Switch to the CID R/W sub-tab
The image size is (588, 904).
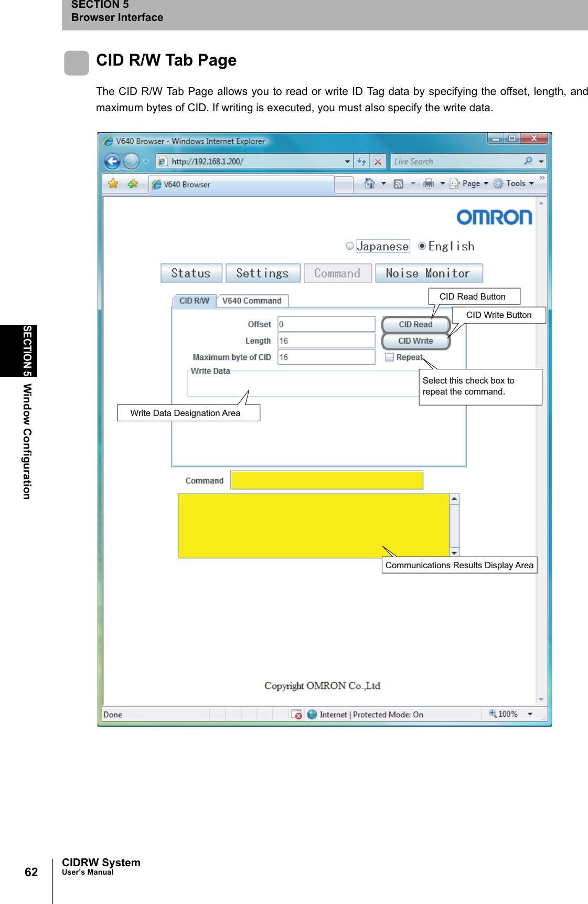194,301
